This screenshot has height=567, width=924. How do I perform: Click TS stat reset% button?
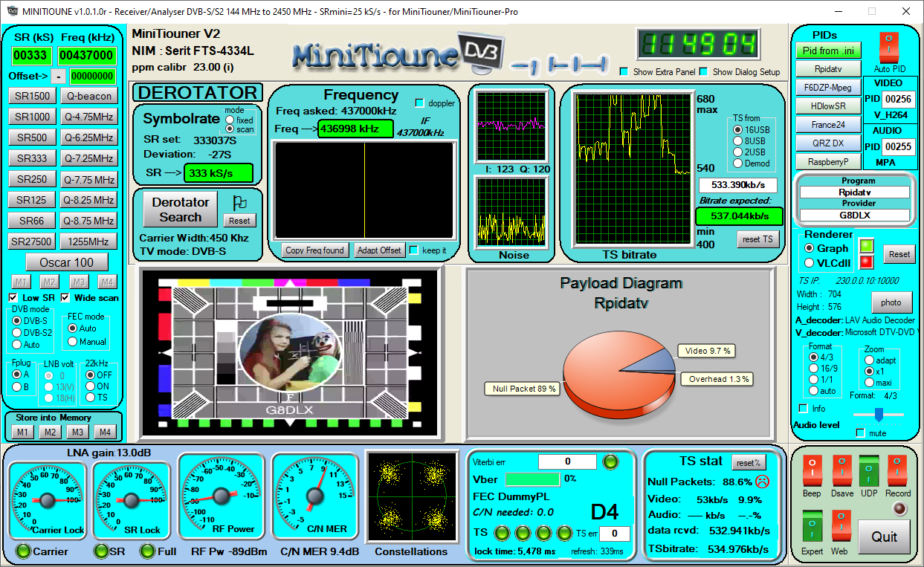pyautogui.click(x=749, y=462)
